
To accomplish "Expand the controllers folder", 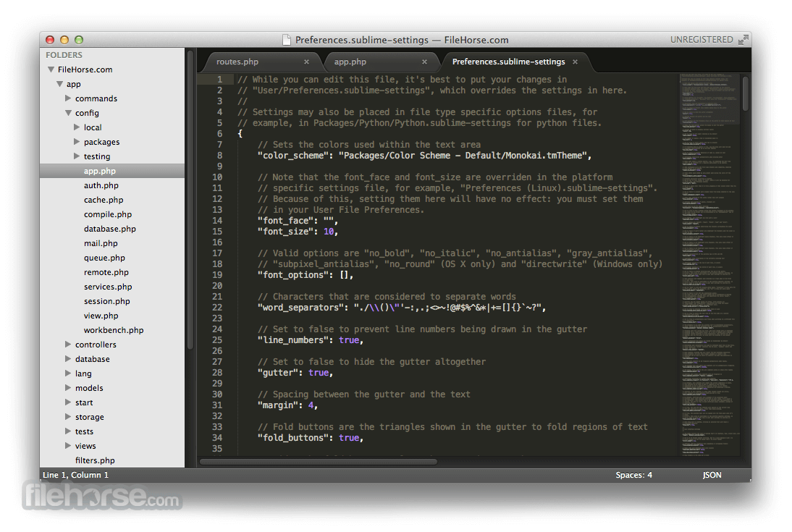I will pos(68,344).
